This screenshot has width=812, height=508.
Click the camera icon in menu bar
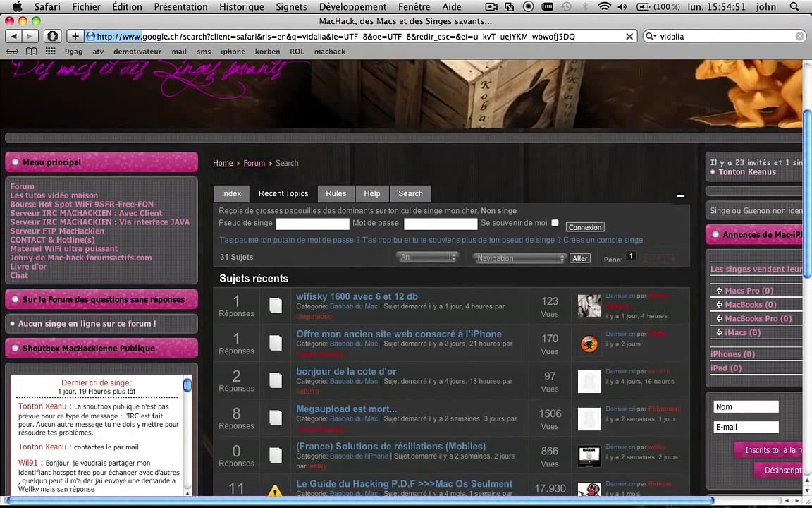pos(491,7)
